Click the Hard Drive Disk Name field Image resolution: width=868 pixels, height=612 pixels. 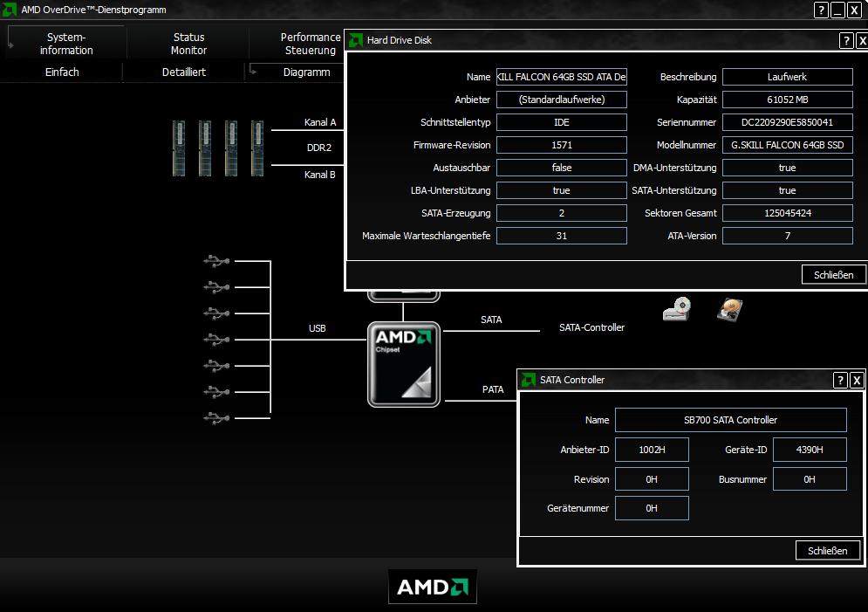click(x=561, y=77)
